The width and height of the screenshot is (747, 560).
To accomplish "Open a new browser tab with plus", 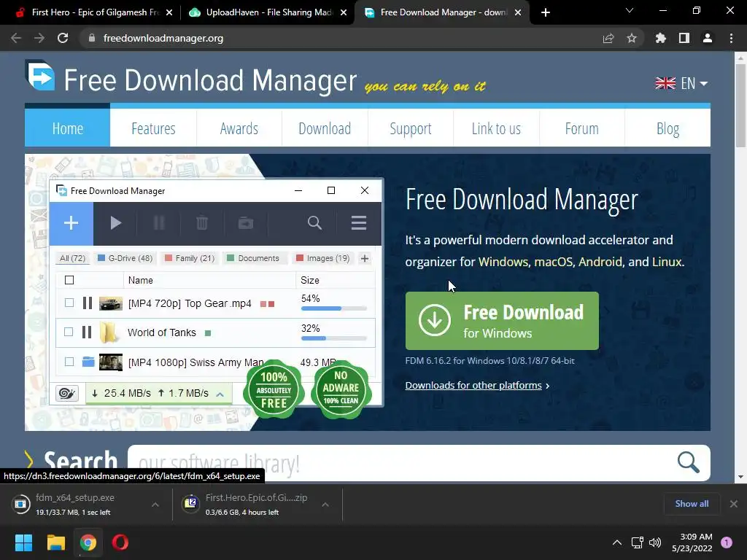I will point(546,12).
